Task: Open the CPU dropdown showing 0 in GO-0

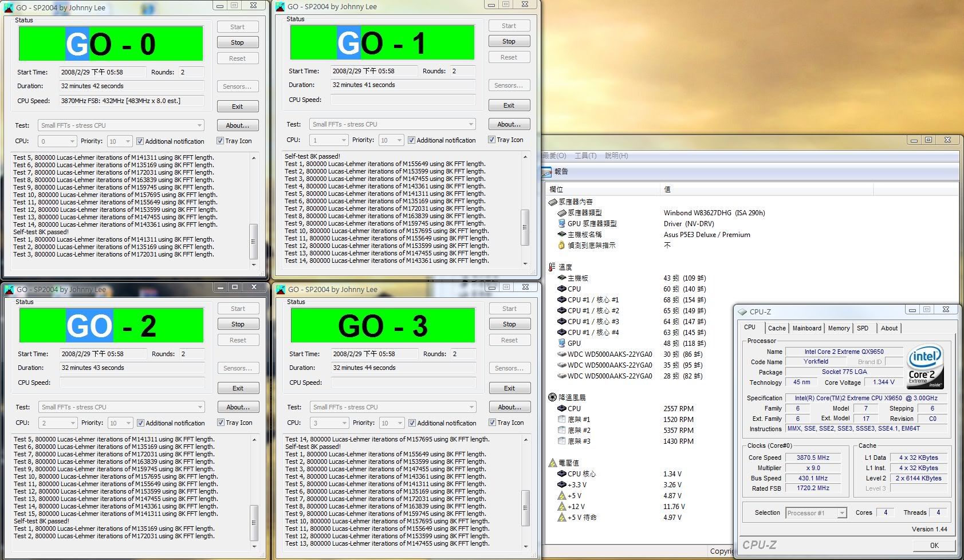Action: 57,141
